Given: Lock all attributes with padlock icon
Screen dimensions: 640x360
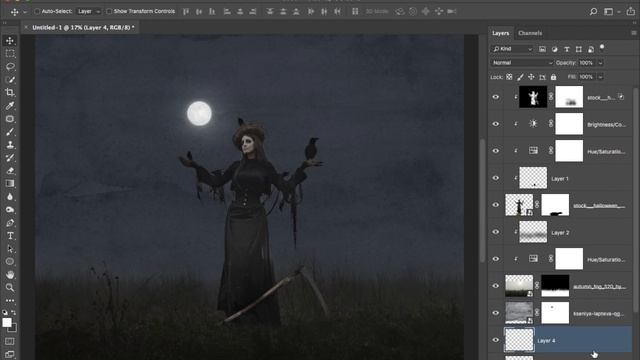Looking at the screenshot, I should (553, 77).
